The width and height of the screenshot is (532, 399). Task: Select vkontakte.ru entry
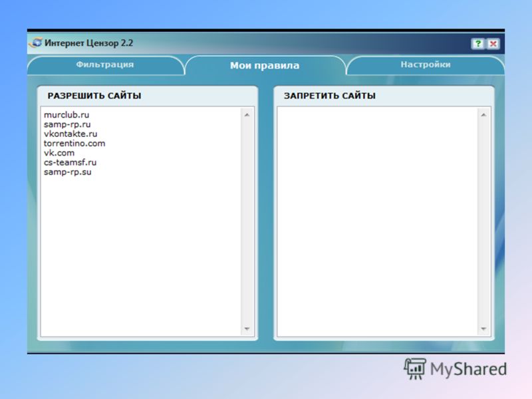click(x=70, y=134)
